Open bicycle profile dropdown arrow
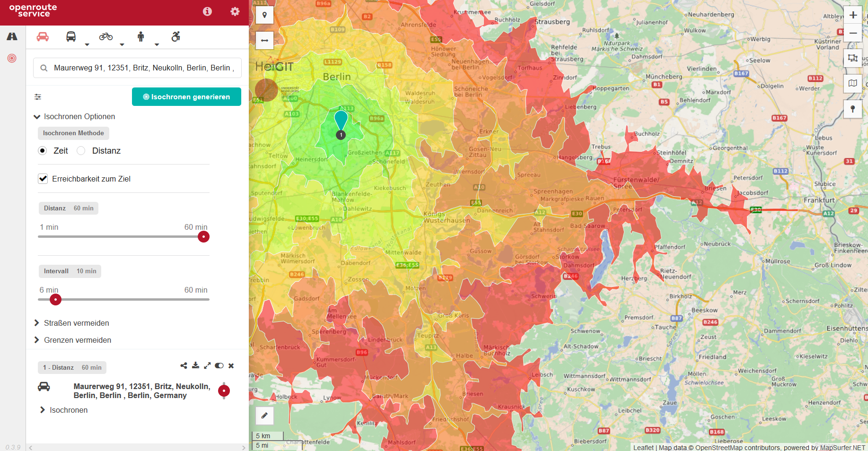Viewport: 868px width, 451px height. (x=122, y=44)
